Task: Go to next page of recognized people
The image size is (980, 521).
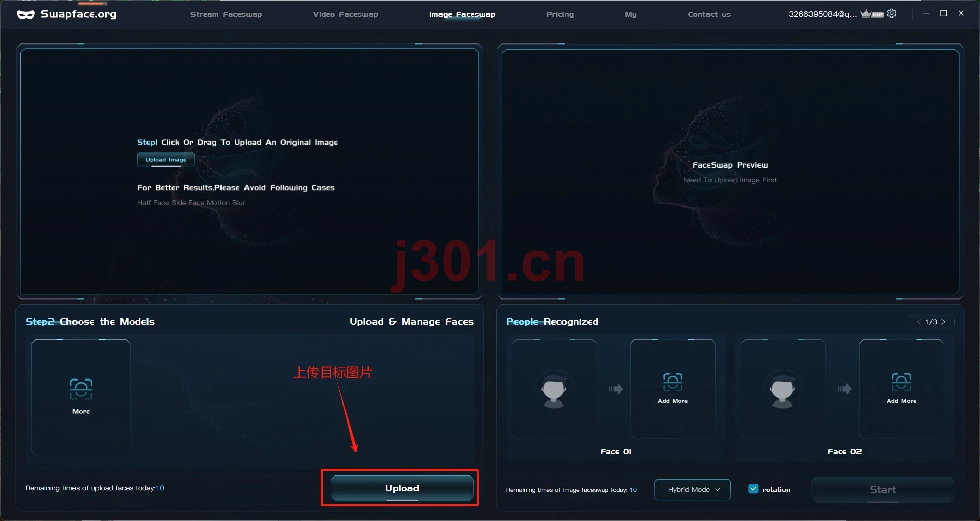Action: 944,322
